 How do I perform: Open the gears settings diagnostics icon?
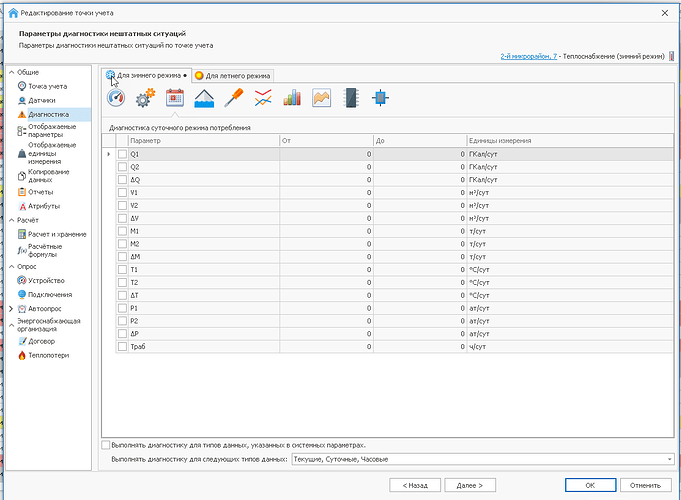(x=146, y=98)
